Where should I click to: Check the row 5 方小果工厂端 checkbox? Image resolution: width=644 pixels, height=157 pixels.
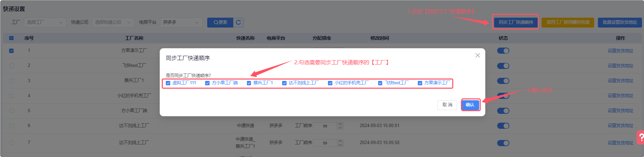click(x=11, y=110)
